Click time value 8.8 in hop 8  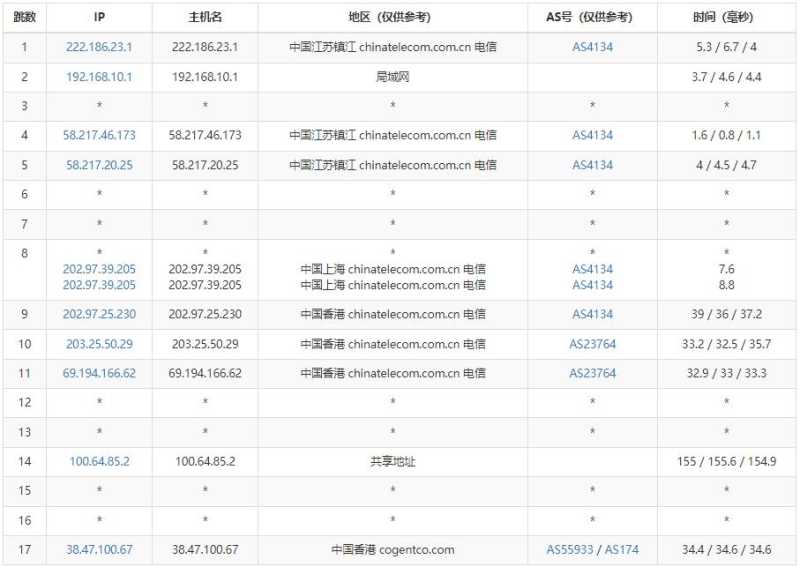click(726, 285)
